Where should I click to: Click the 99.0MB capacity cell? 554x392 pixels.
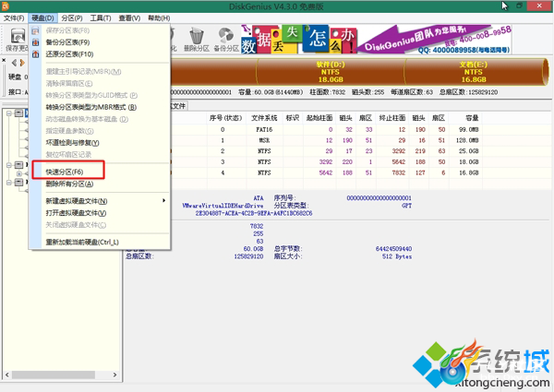[x=468, y=130]
